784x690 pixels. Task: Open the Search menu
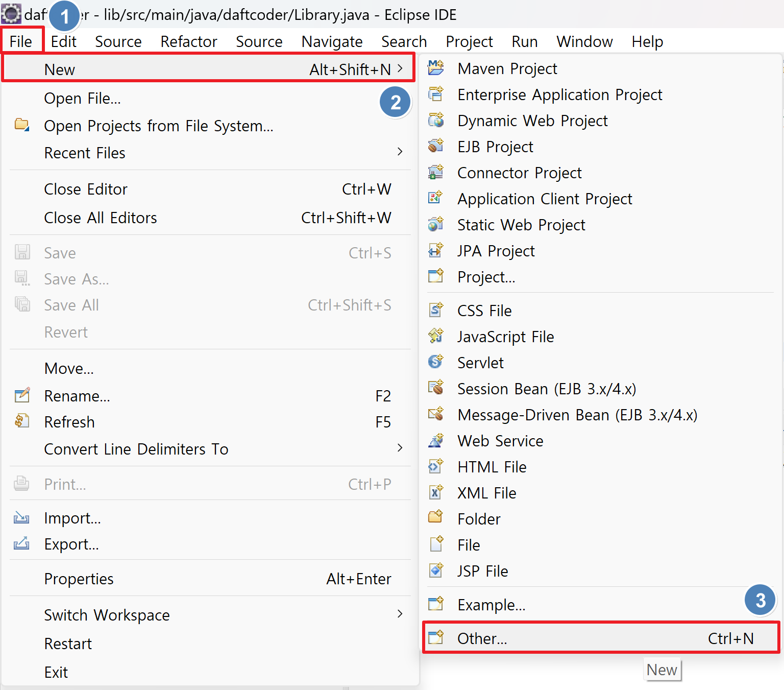(x=404, y=41)
